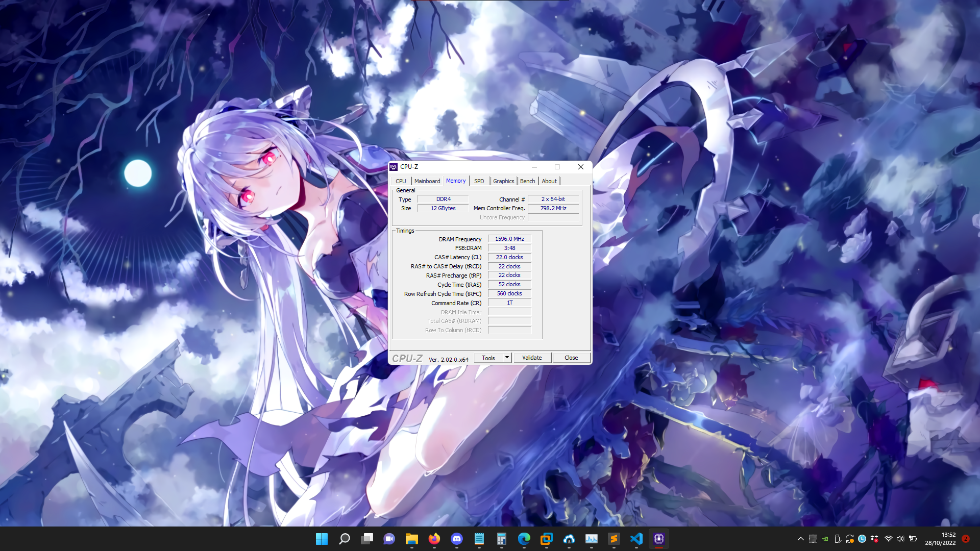Click the empty Row To Column field

pyautogui.click(x=509, y=330)
